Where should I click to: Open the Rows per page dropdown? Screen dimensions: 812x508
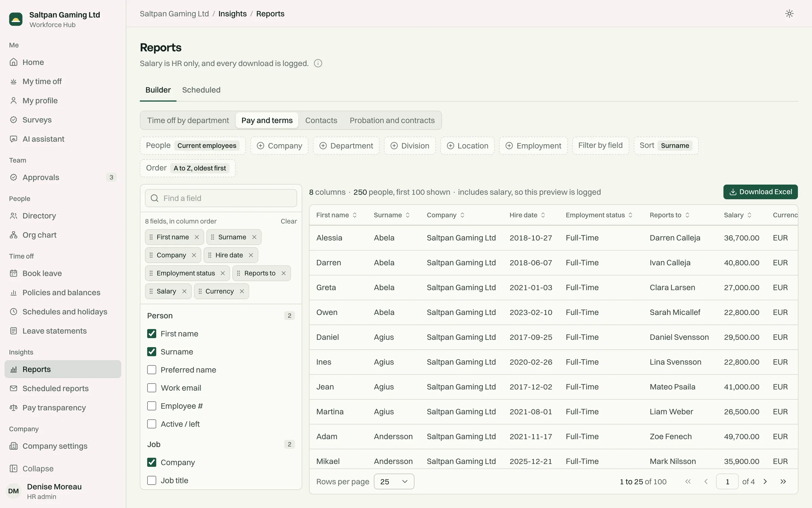coord(394,482)
